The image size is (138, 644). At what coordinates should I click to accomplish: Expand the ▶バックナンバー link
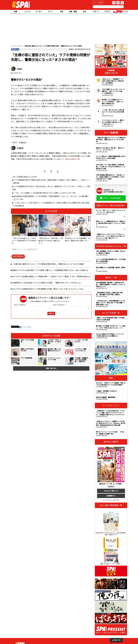point(16,73)
